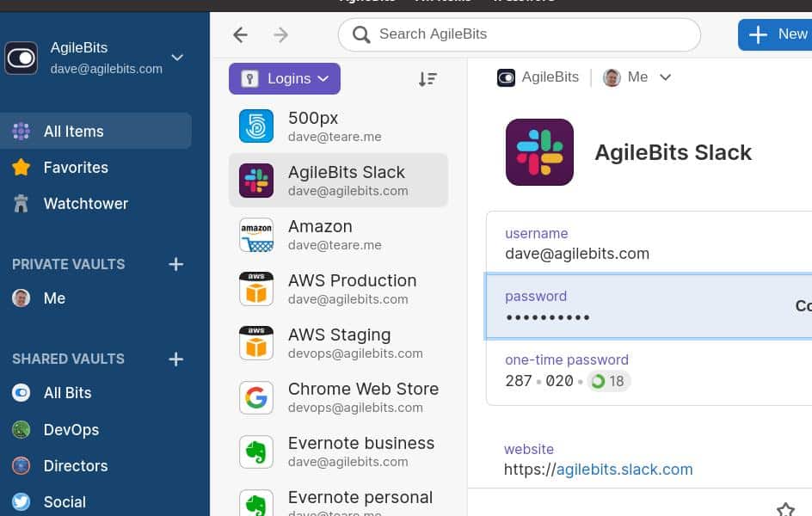Go back with the left arrow
Screen dimensions: 812x516
[x=240, y=34]
